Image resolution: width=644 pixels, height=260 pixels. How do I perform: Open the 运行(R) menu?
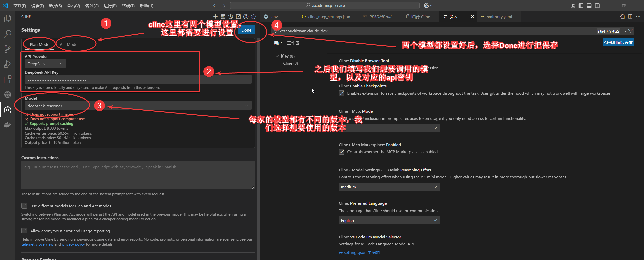pos(110,6)
